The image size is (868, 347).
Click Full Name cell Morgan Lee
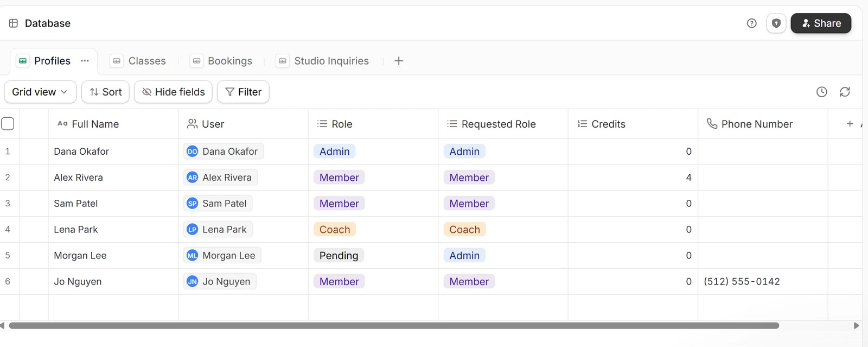[113, 256]
